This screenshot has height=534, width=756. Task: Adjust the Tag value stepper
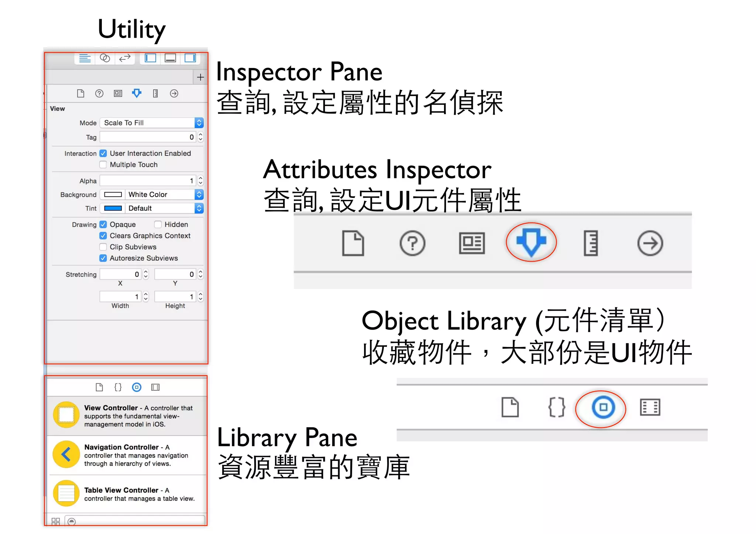tap(200, 137)
